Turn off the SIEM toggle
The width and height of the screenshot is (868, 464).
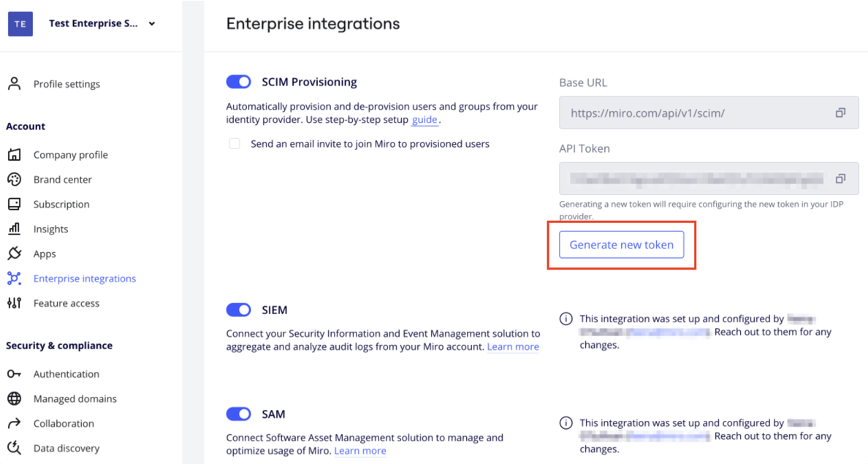pos(239,310)
